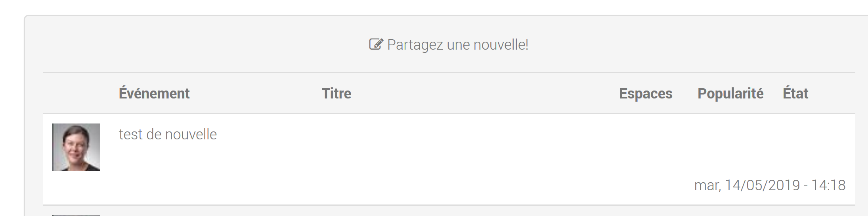The width and height of the screenshot is (868, 216).
Task: Click the time "14:18" in the timestamp
Action: (828, 185)
